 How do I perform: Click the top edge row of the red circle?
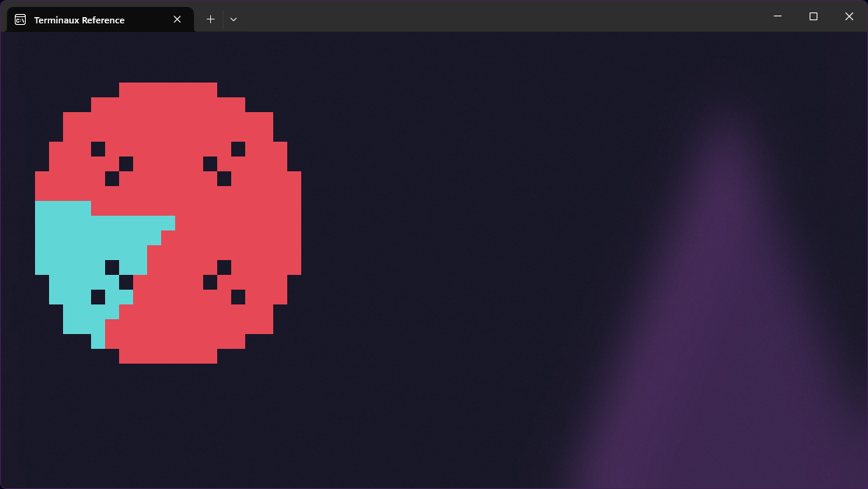click(168, 90)
